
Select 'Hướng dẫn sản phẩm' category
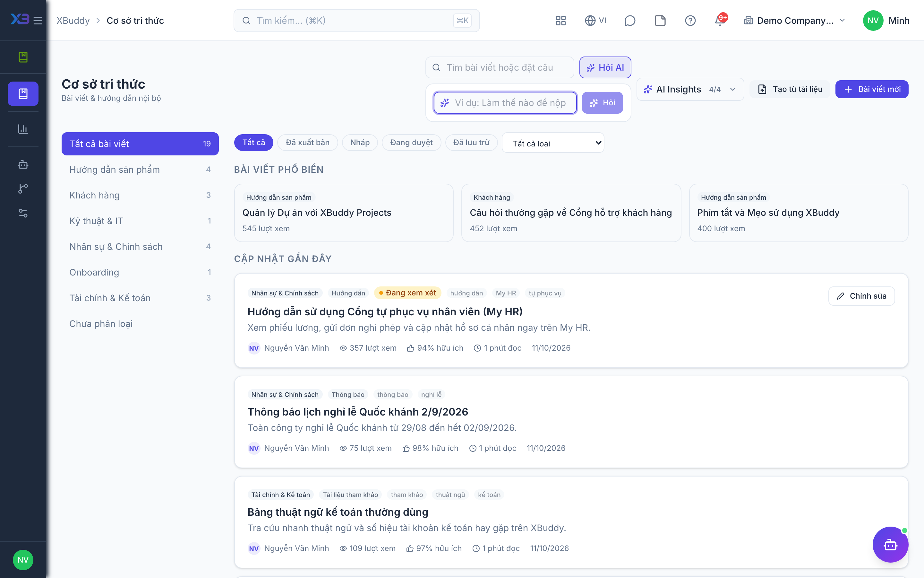point(140,169)
